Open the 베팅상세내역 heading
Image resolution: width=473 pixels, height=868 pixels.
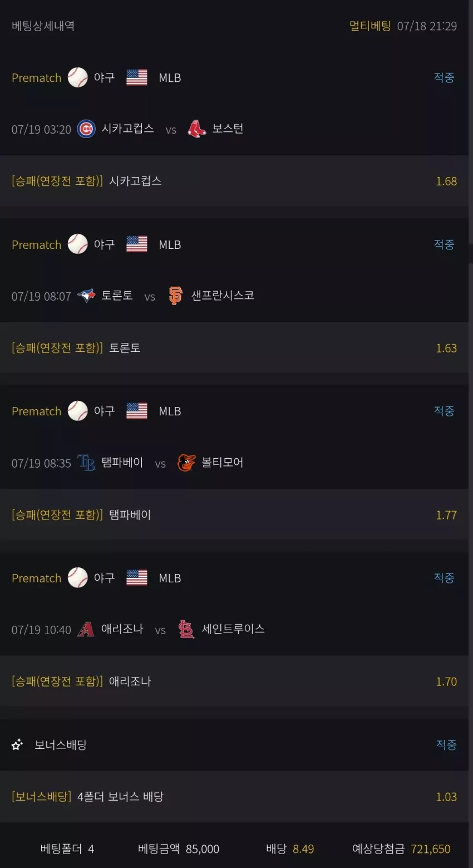43,26
